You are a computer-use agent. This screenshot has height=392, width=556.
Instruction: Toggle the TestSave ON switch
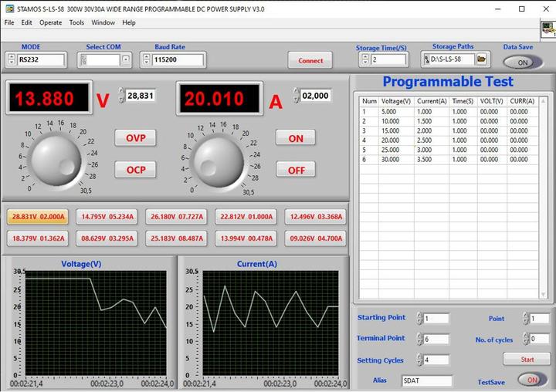coord(532,380)
